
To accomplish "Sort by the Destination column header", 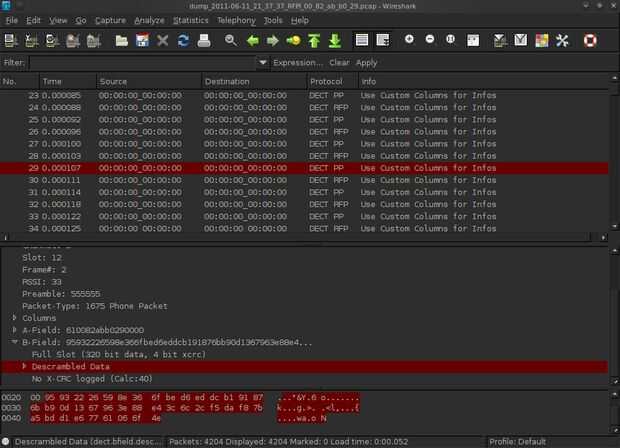I will coord(254,81).
